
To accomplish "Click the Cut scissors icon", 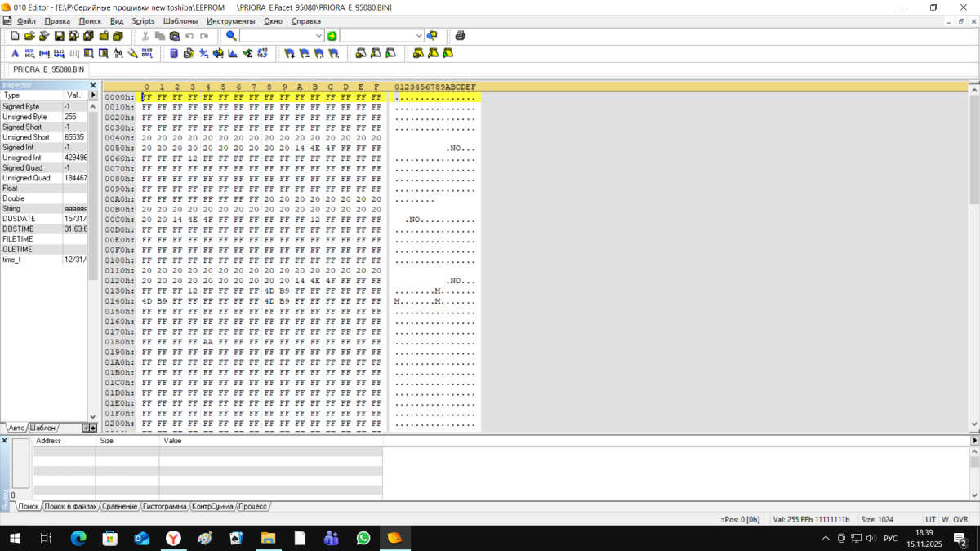I will 145,36.
